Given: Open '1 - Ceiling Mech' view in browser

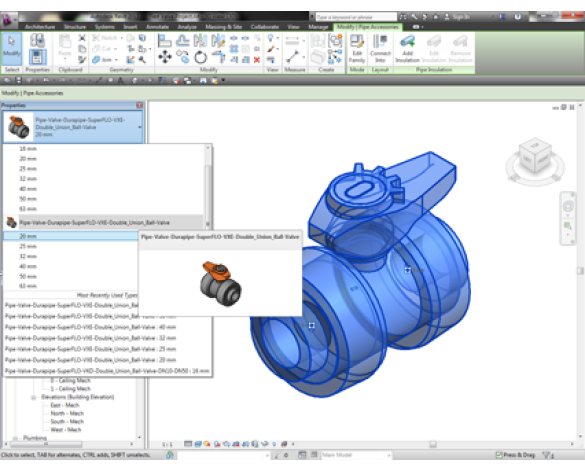Looking at the screenshot, I should point(70,389).
